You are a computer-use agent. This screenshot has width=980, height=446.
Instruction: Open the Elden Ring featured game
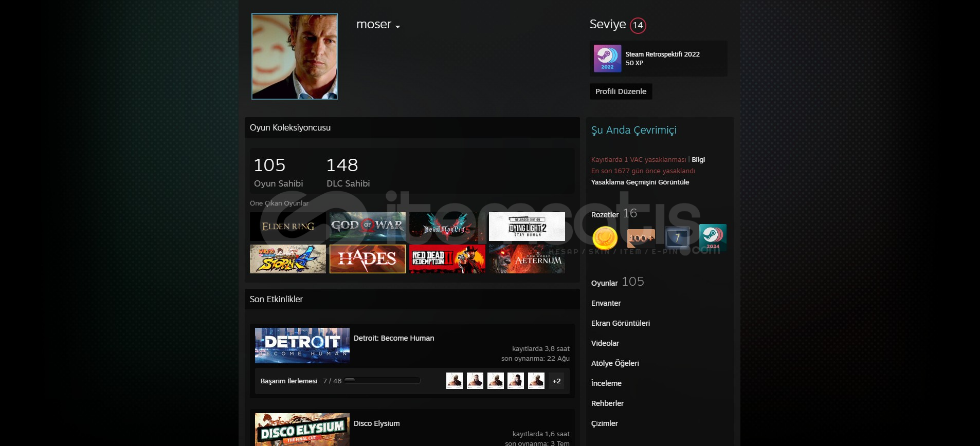288,227
